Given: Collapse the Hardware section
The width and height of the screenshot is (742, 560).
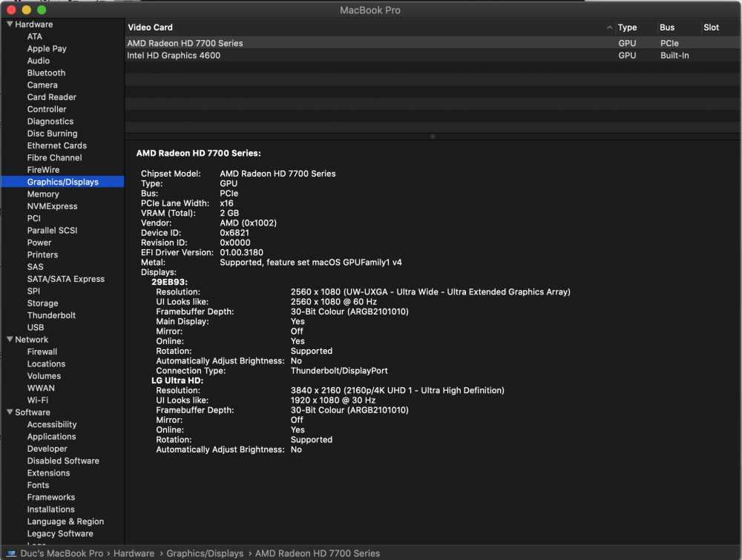Looking at the screenshot, I should 8,24.
